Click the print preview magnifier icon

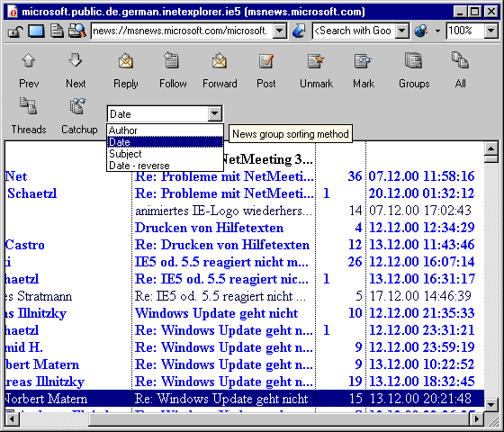pyautogui.click(x=76, y=31)
